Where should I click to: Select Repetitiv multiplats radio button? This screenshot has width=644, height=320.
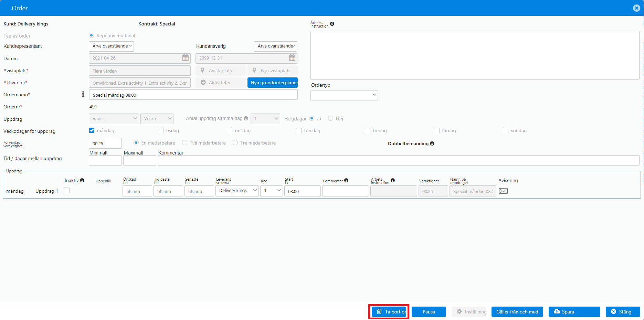point(92,35)
